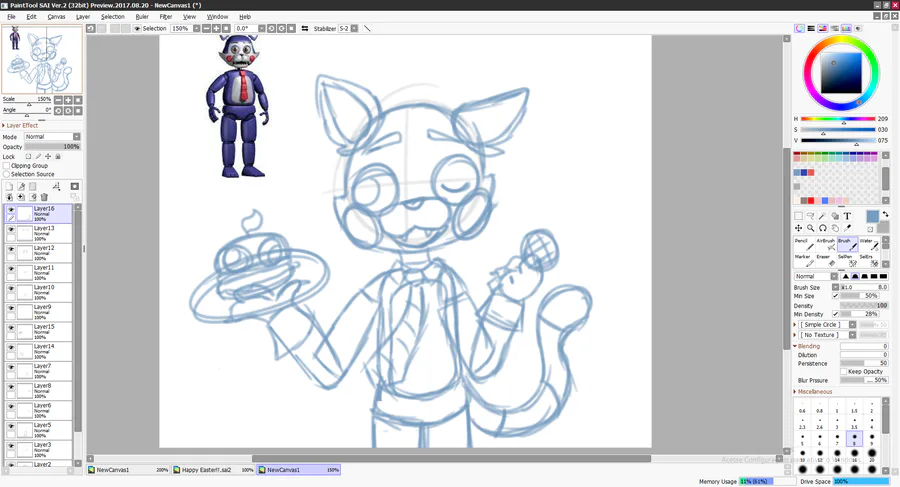This screenshot has height=487, width=900.
Task: Reduce scale in navigator panel
Action: coord(58,100)
